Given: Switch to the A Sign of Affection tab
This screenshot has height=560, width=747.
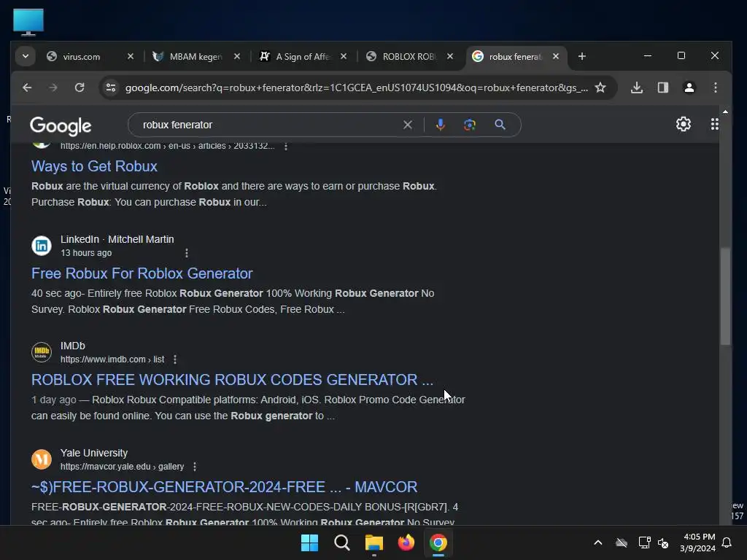Looking at the screenshot, I should pos(303,57).
